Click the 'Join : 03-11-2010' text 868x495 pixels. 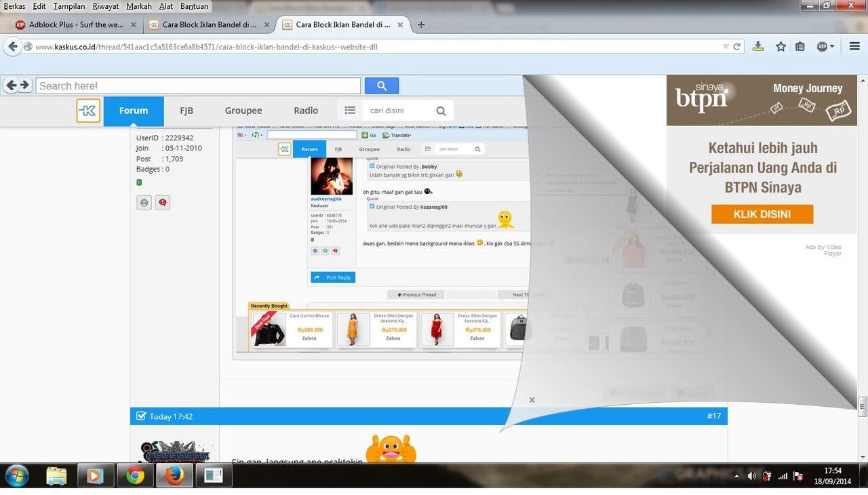(169, 148)
